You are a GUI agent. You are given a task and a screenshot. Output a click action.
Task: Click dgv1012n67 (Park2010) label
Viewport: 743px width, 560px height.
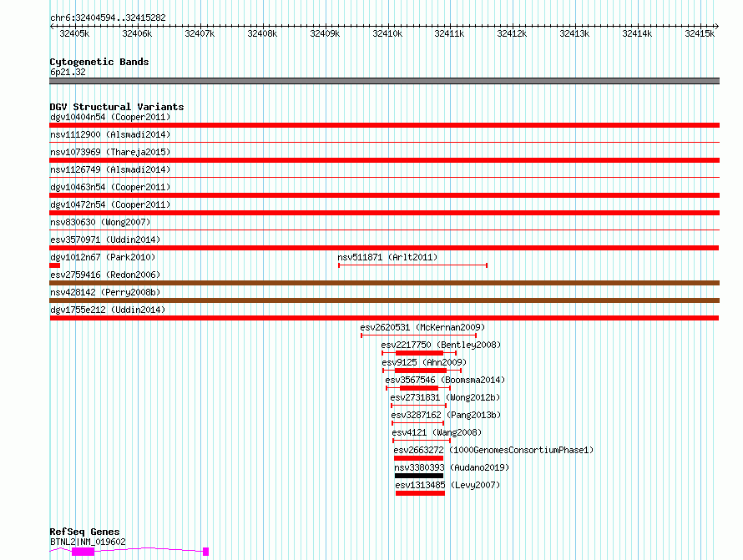point(103,257)
